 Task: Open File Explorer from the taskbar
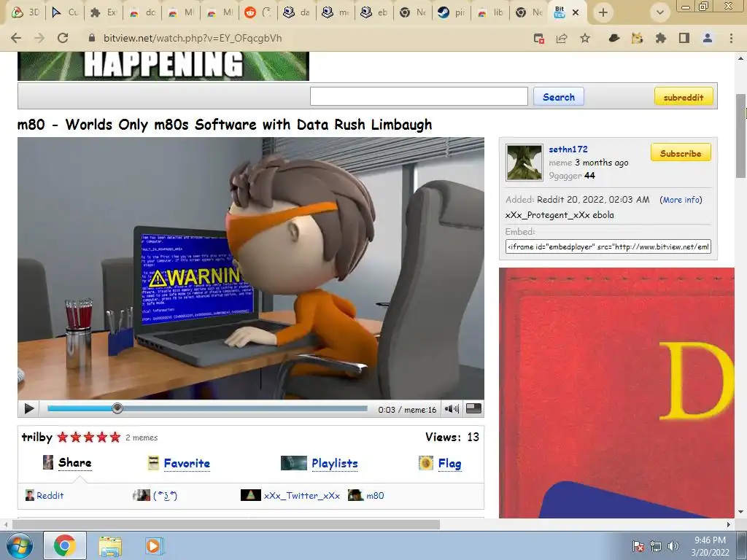pyautogui.click(x=110, y=546)
